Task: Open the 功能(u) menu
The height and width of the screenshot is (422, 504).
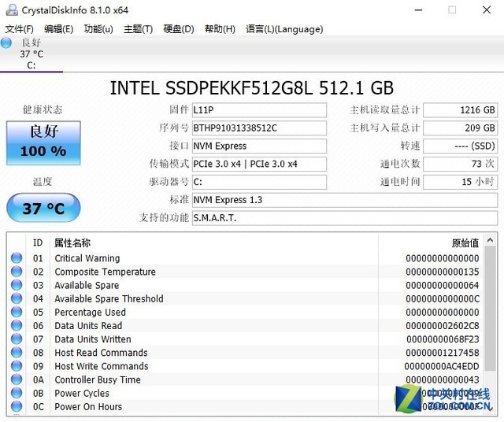Action: tap(98, 29)
